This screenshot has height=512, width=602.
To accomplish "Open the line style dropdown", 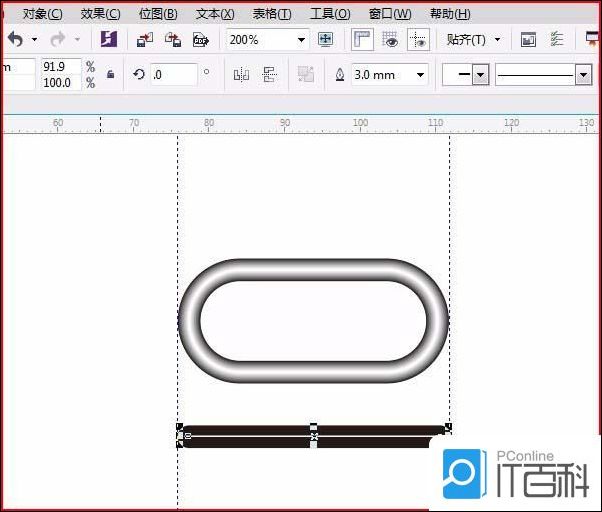I will 583,75.
